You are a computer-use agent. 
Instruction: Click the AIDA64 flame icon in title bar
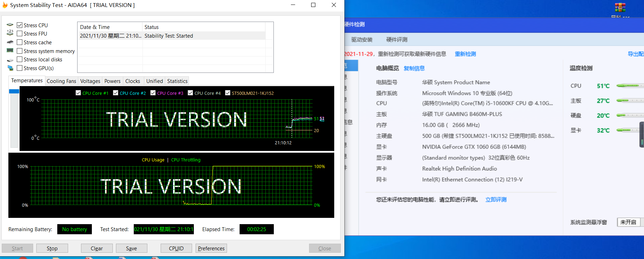coord(5,5)
